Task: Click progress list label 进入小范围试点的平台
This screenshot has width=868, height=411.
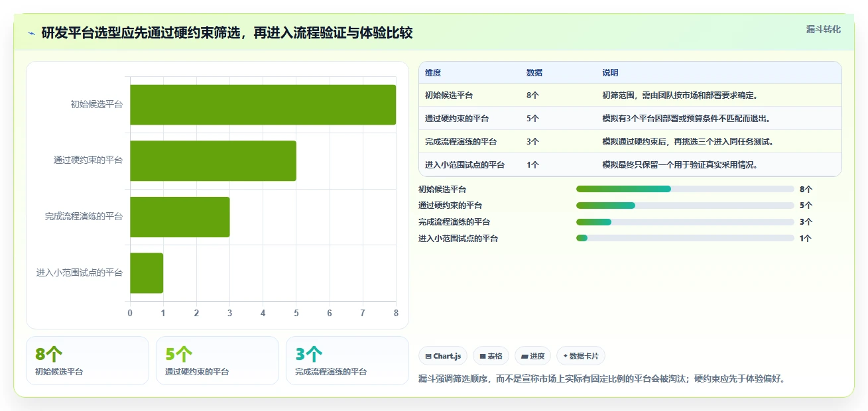Action: (458, 238)
